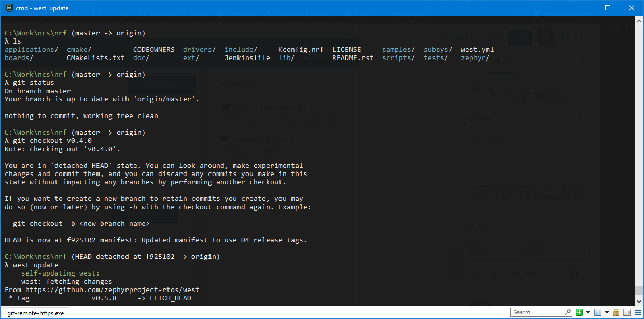Click the magnifier icon in search box
This screenshot has height=319, width=644.
pos(568,312)
